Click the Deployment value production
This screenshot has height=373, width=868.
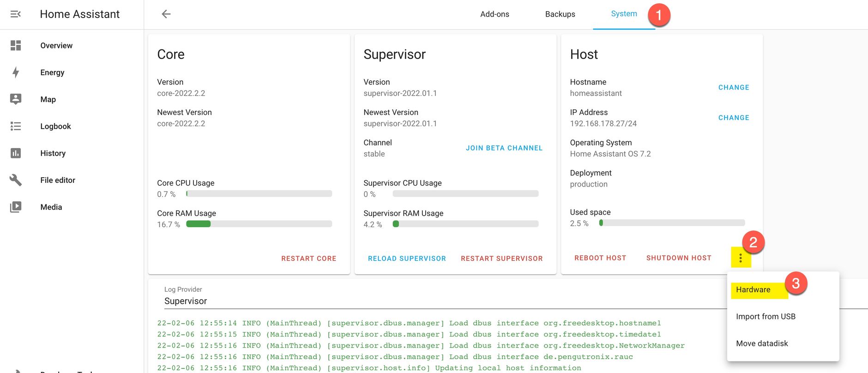pyautogui.click(x=589, y=184)
